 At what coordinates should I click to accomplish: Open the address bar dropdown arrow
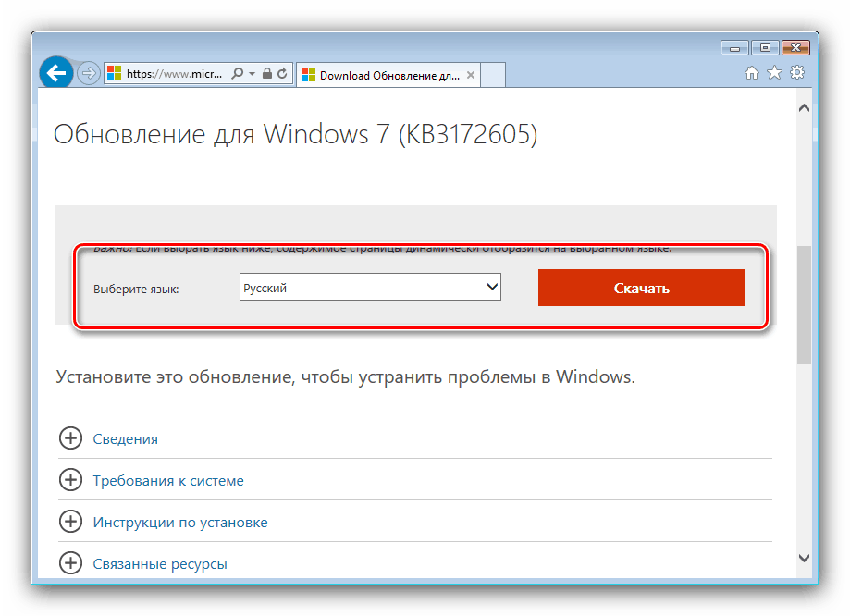coord(253,73)
